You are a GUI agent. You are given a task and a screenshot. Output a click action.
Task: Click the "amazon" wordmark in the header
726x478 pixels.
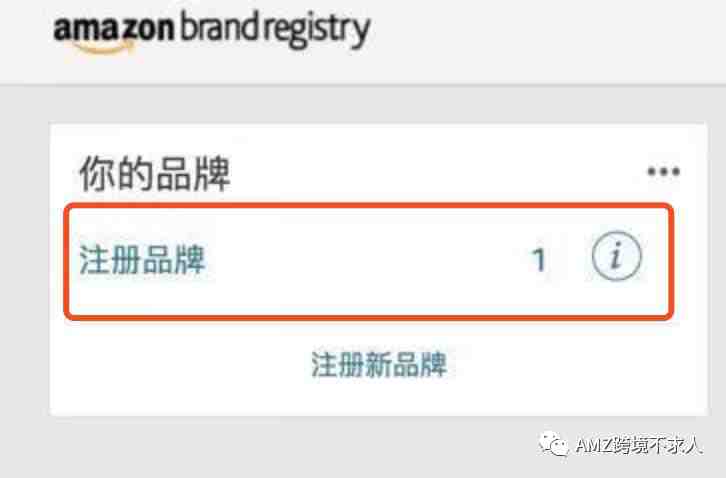114,29
